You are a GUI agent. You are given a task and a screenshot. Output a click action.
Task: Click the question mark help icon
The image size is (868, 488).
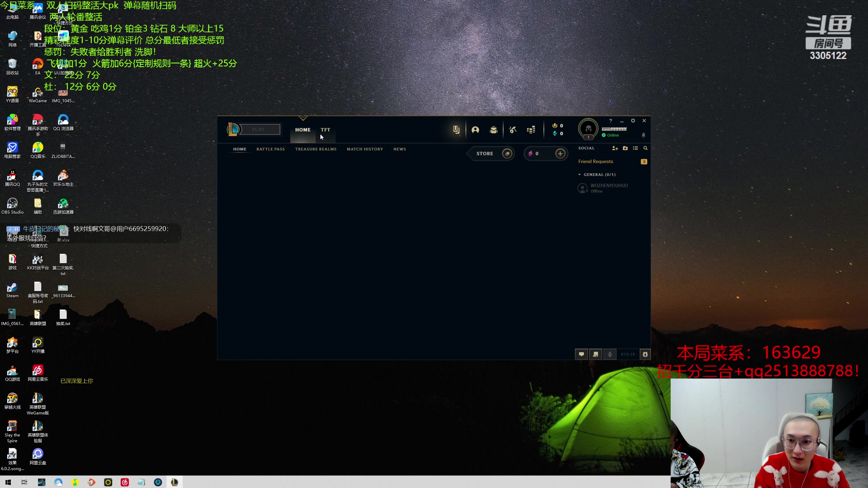pyautogui.click(x=611, y=121)
